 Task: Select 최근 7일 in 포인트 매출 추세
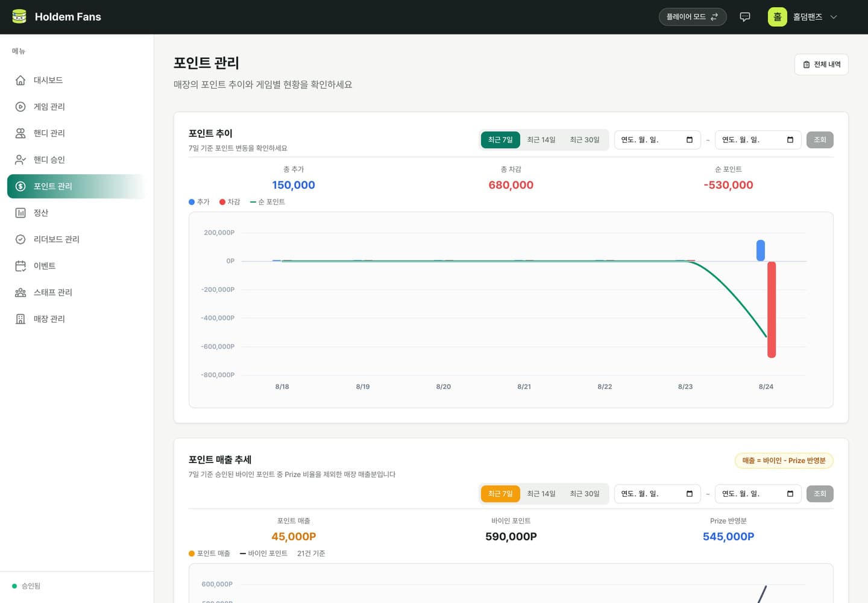pos(500,494)
